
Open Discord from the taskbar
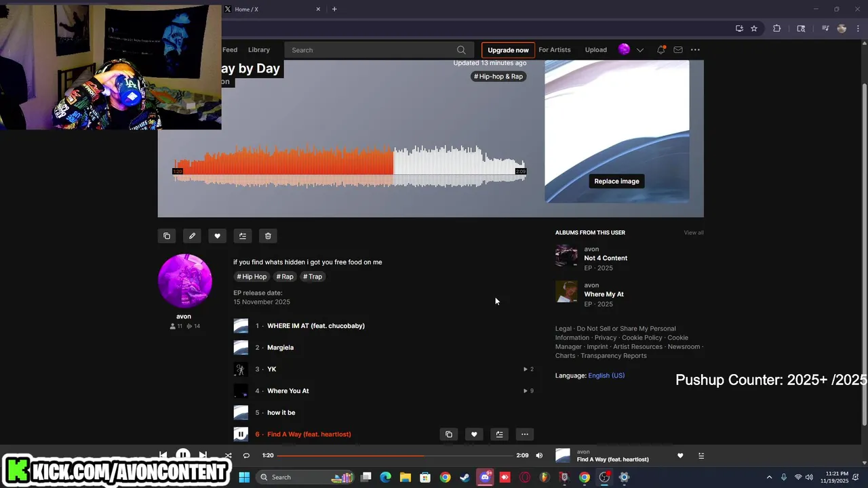coord(485,477)
